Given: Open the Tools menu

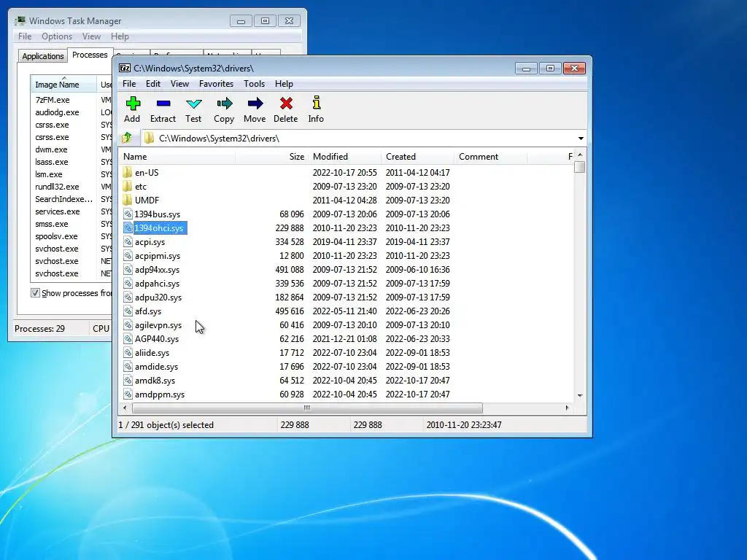Looking at the screenshot, I should pyautogui.click(x=254, y=84).
